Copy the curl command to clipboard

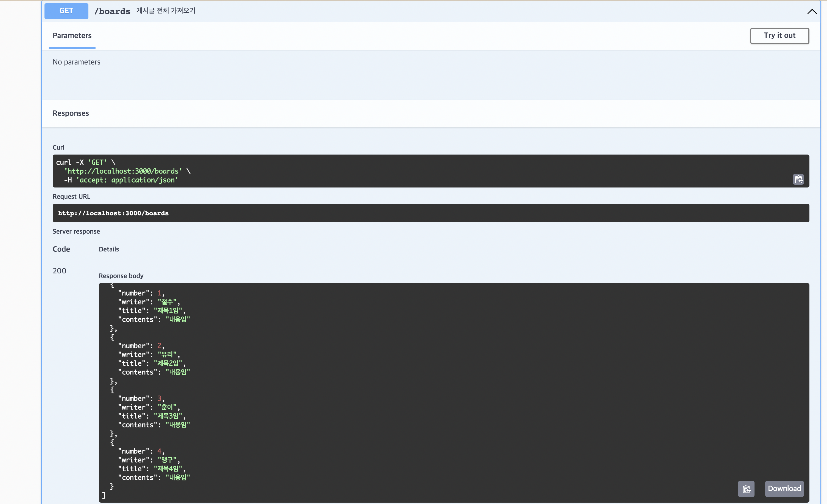[x=798, y=179]
